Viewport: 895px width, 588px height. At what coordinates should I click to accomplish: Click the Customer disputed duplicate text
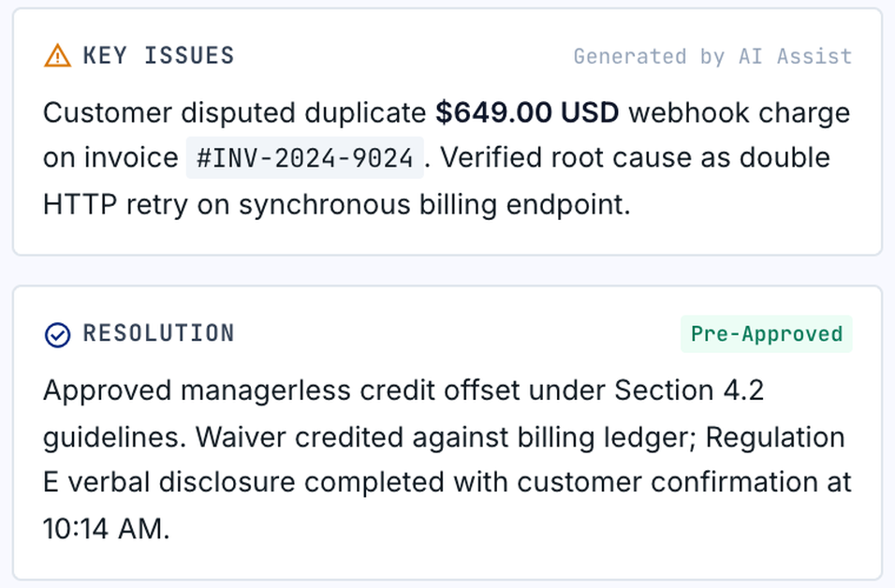click(x=235, y=112)
